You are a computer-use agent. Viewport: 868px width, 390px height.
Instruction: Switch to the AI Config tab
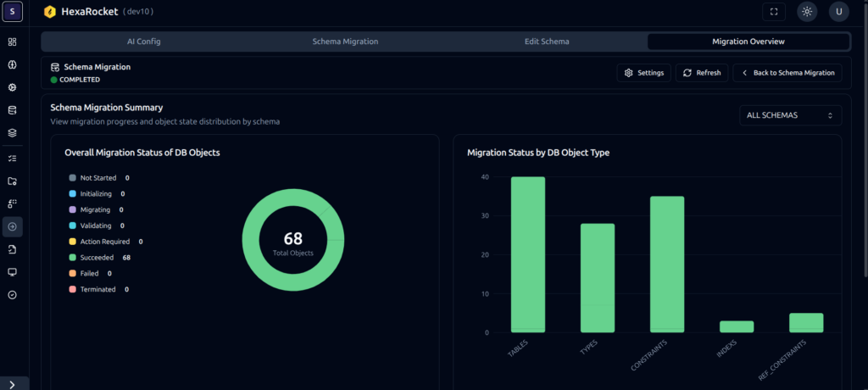142,42
